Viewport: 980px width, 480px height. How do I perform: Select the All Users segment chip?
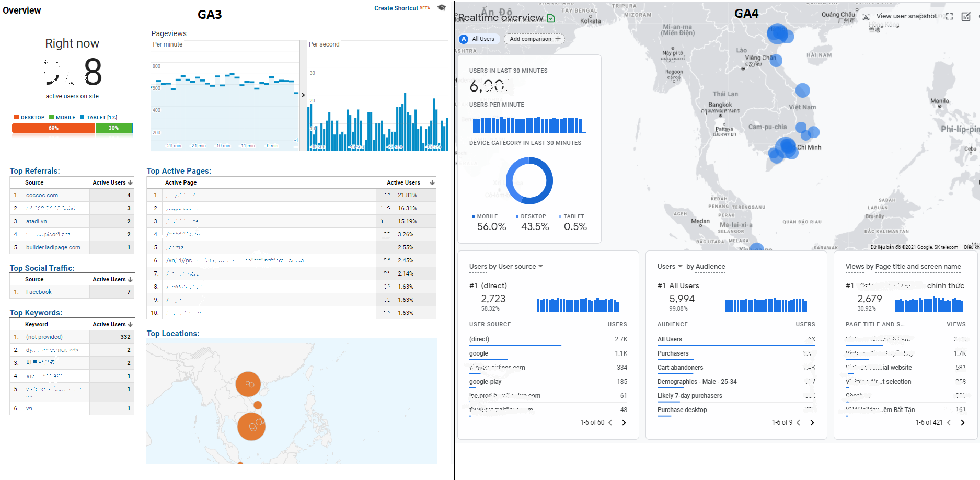click(477, 39)
